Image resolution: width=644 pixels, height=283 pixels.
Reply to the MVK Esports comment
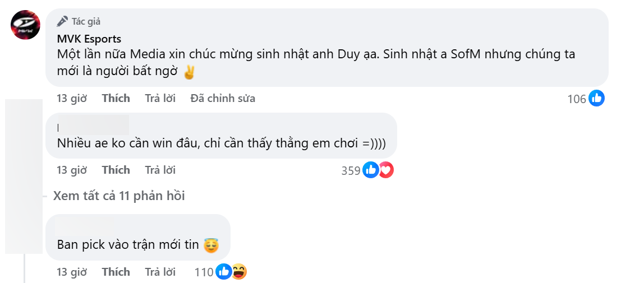pos(160,99)
